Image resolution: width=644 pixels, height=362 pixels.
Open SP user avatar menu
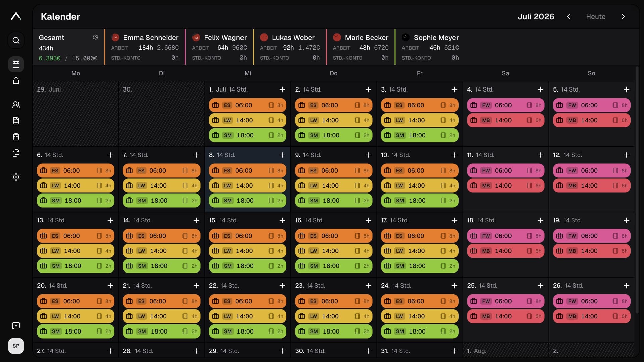click(x=16, y=346)
